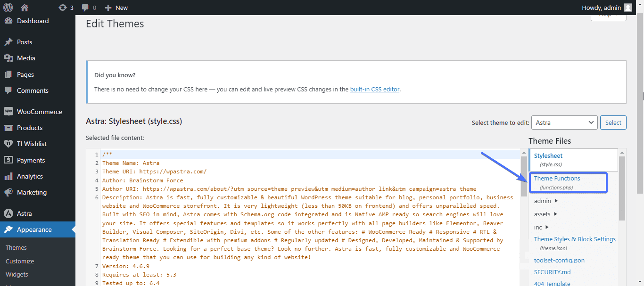Open Theme Styles & Block Settings file
This screenshot has height=286, width=644.
[x=575, y=243]
